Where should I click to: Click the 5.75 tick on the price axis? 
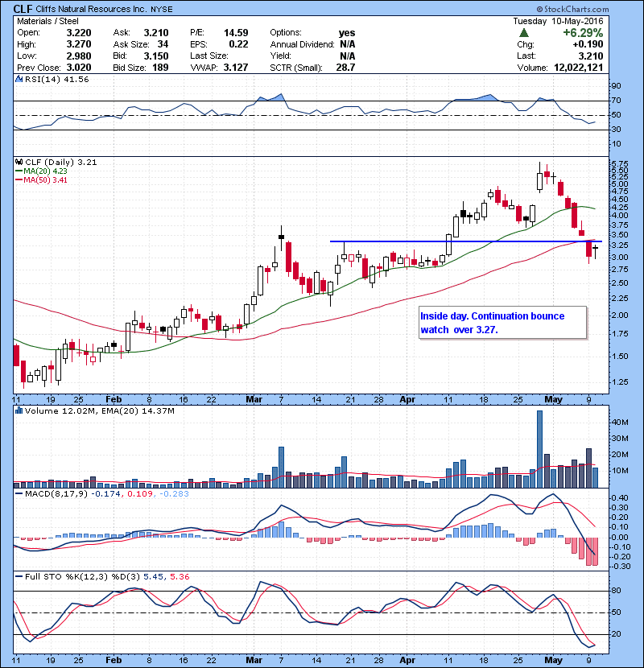[x=619, y=163]
